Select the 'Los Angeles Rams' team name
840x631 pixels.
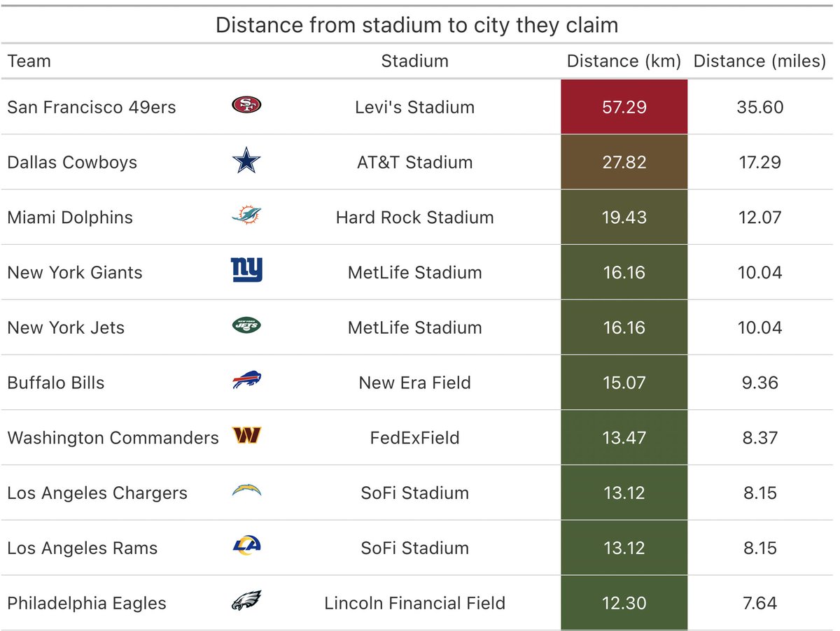click(x=83, y=548)
